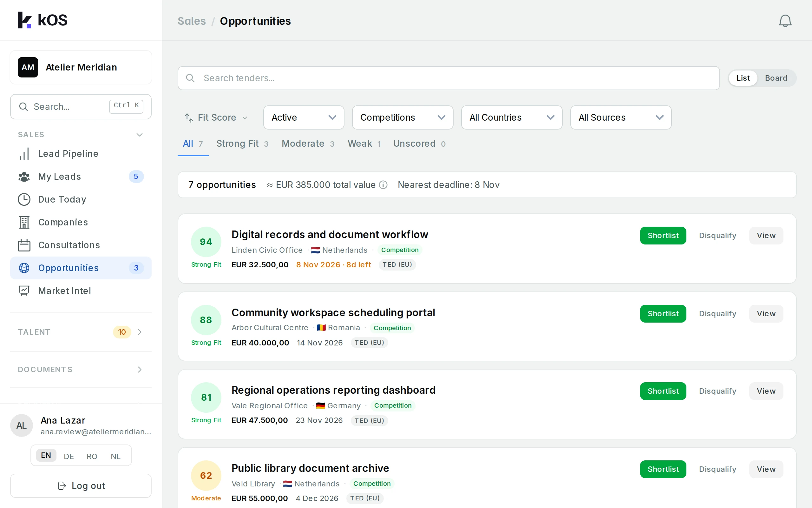812x508 pixels.
Task: Select the Strong Fit tab
Action: click(x=242, y=144)
